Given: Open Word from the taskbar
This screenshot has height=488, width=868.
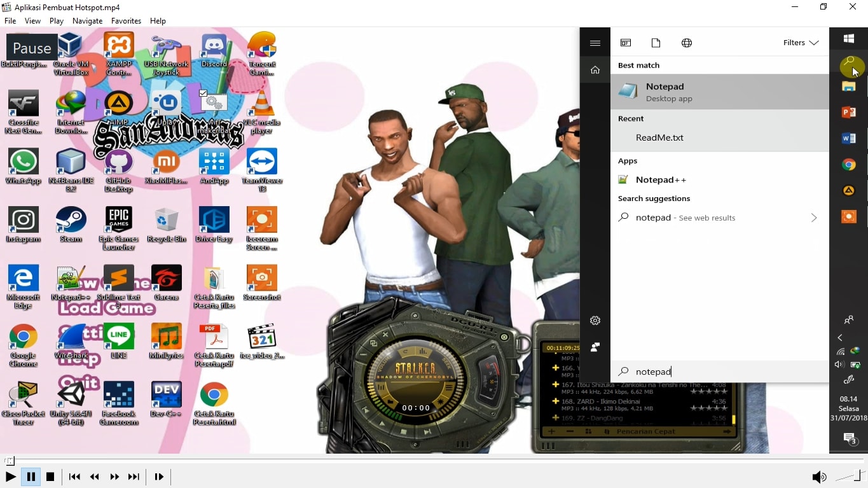Looking at the screenshot, I should [848, 138].
